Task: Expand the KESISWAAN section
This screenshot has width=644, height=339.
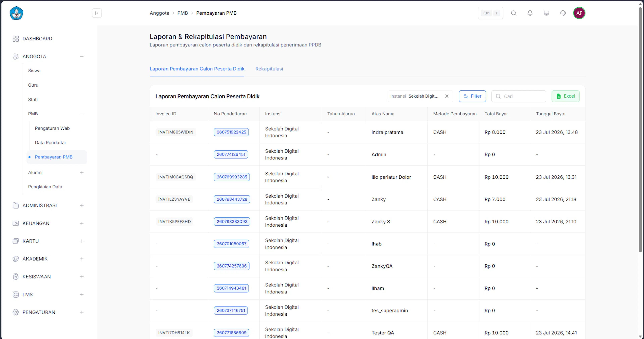Action: 82,277
